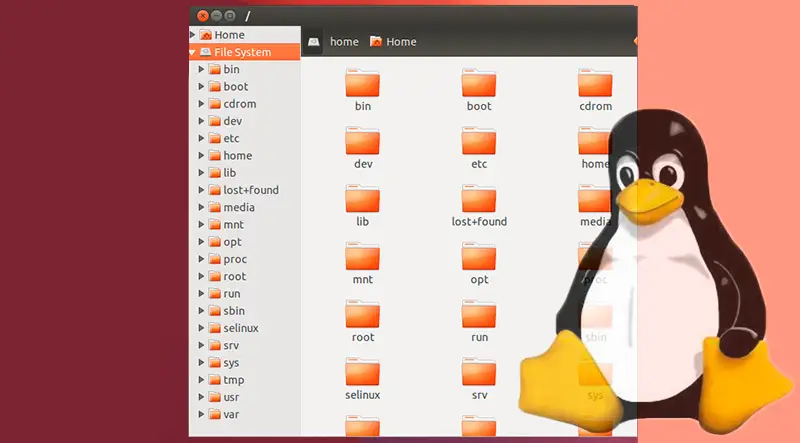Go to Home user folder in path bar
Image resolution: width=800 pixels, height=443 pixels.
[393, 42]
